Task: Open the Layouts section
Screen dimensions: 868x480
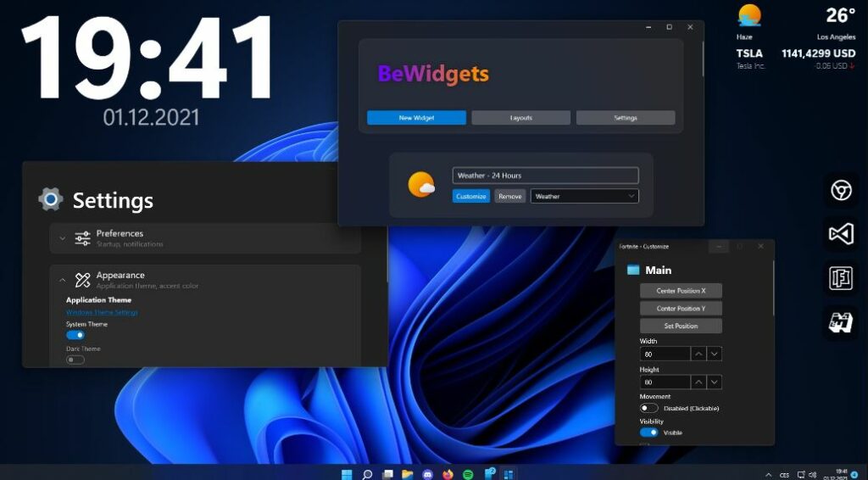Action: (x=521, y=118)
